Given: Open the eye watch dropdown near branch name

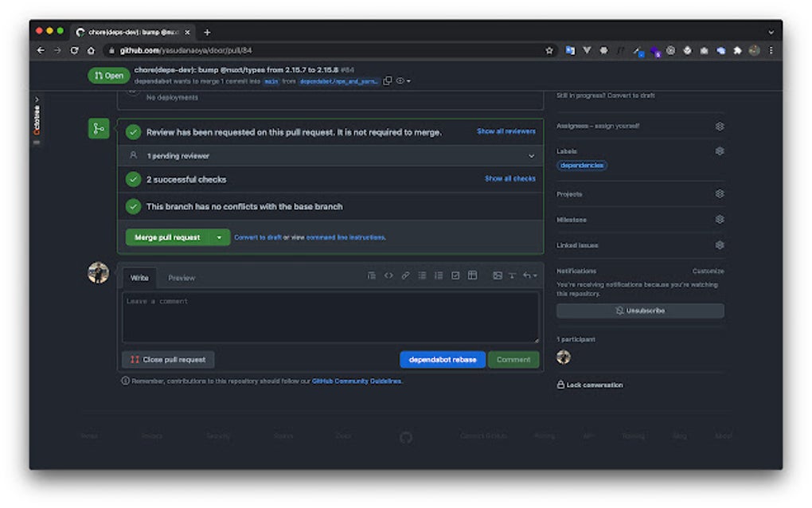Looking at the screenshot, I should [404, 81].
